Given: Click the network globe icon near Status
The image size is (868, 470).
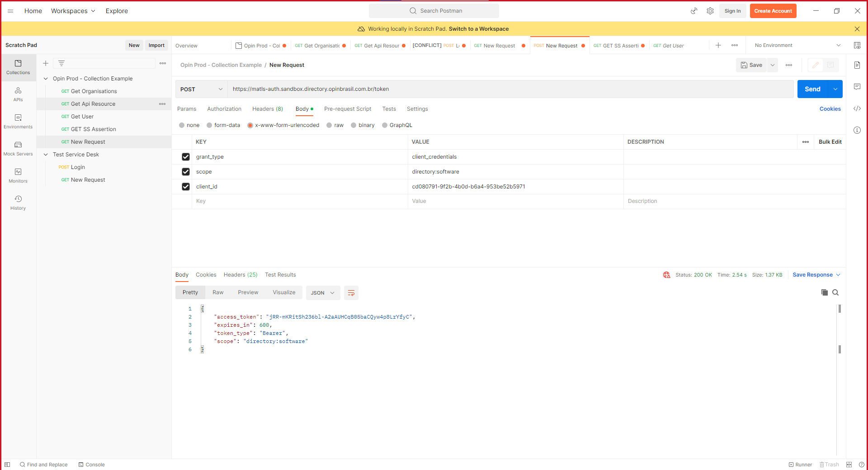Looking at the screenshot, I should (x=667, y=275).
